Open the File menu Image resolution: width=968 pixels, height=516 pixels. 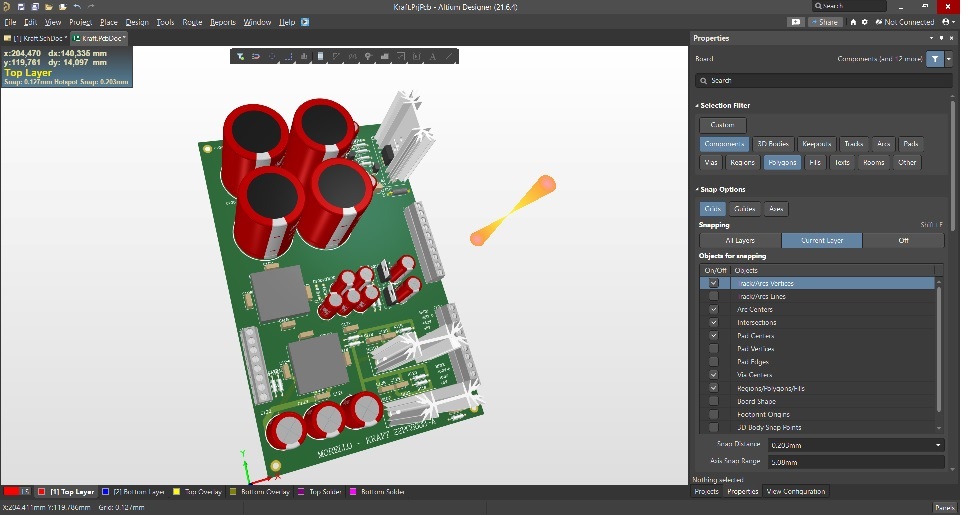[10, 22]
